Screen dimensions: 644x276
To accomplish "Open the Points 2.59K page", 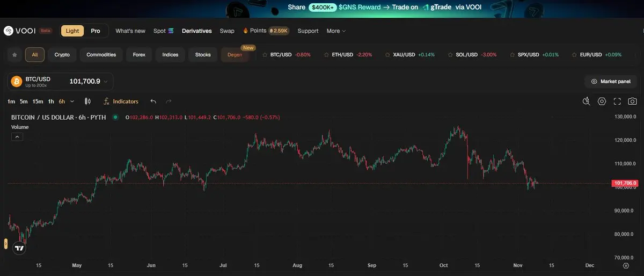I will [266, 31].
